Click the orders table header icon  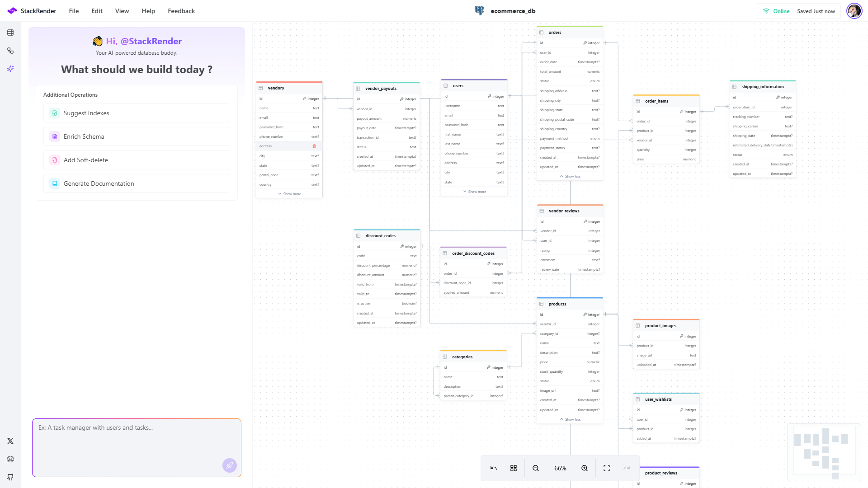(x=542, y=33)
